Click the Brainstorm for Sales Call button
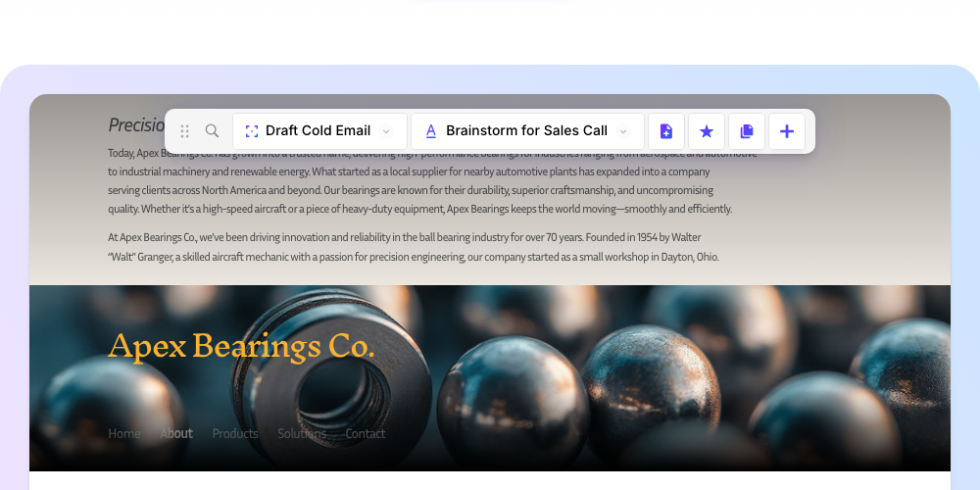The width and height of the screenshot is (980, 490). click(527, 131)
